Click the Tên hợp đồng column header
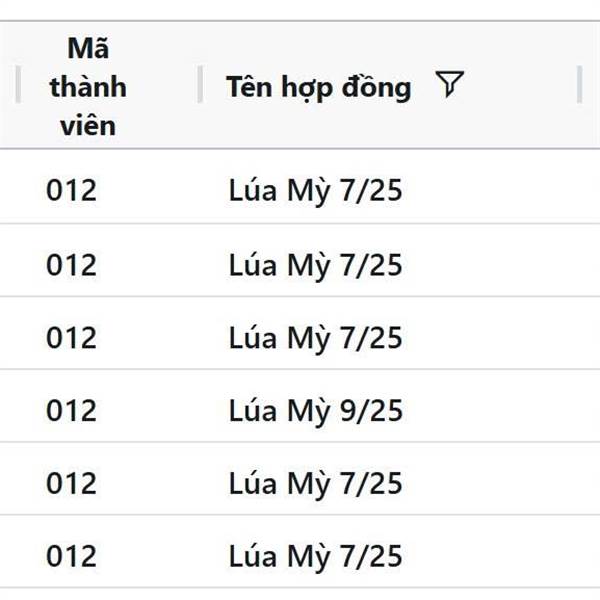Viewport: 600px width, 600px height. (318, 87)
